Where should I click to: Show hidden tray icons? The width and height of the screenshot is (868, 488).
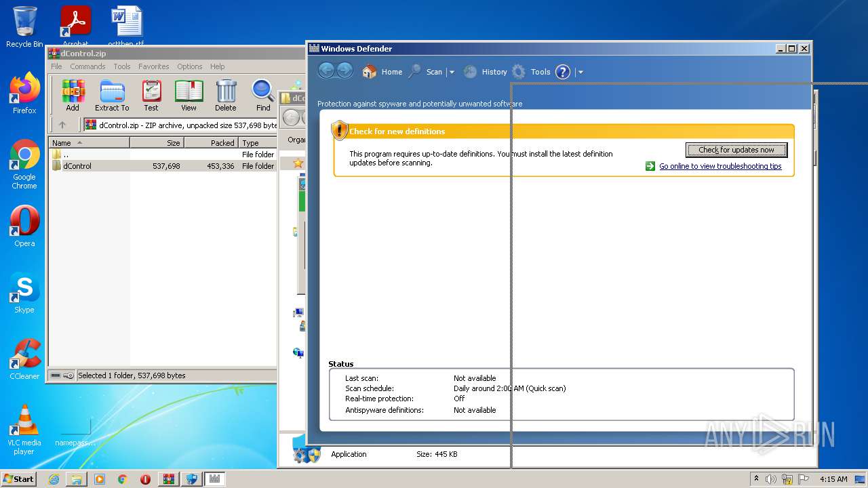[x=757, y=479]
